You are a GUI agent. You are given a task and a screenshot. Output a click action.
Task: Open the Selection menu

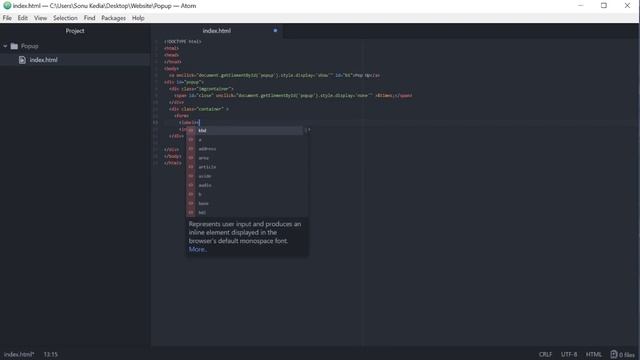[65, 18]
